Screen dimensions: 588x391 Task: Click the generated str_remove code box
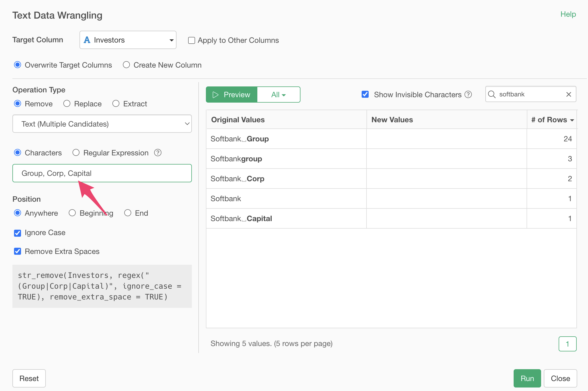(102, 286)
